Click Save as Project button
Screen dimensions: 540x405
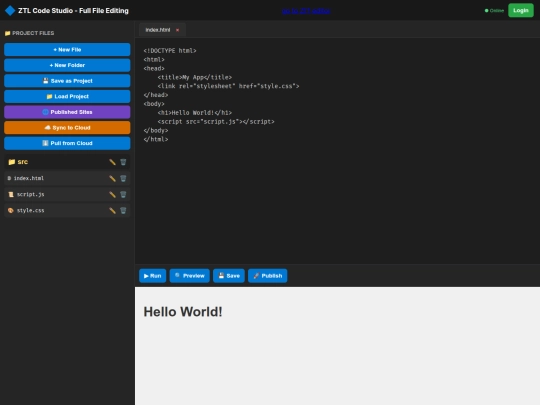point(67,81)
